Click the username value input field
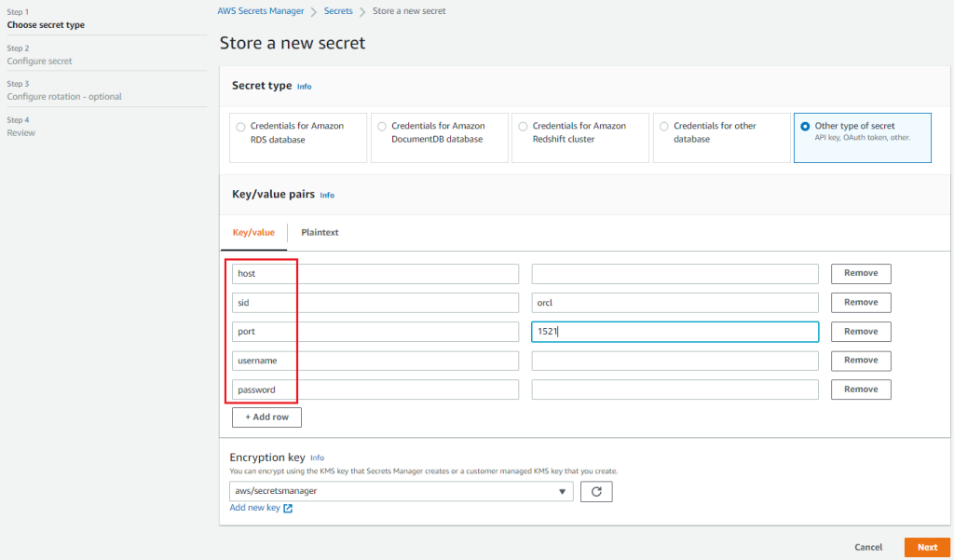The width and height of the screenshot is (954, 560). 675,361
